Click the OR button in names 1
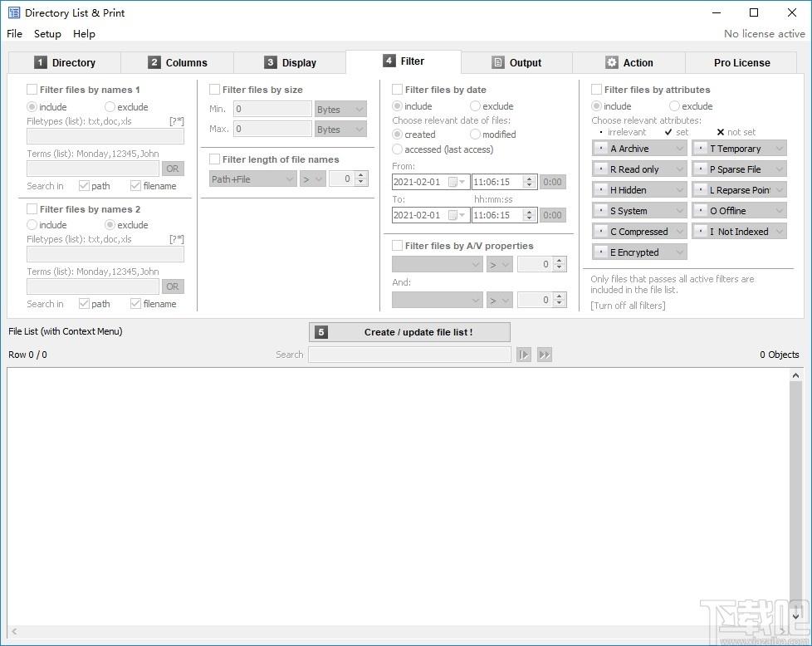Image resolution: width=812 pixels, height=646 pixels. click(x=173, y=169)
